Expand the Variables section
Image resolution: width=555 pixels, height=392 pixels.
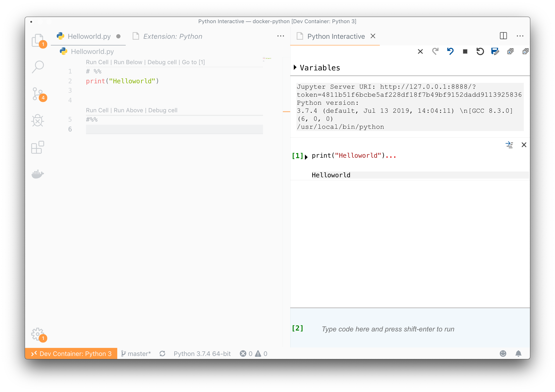click(x=317, y=68)
